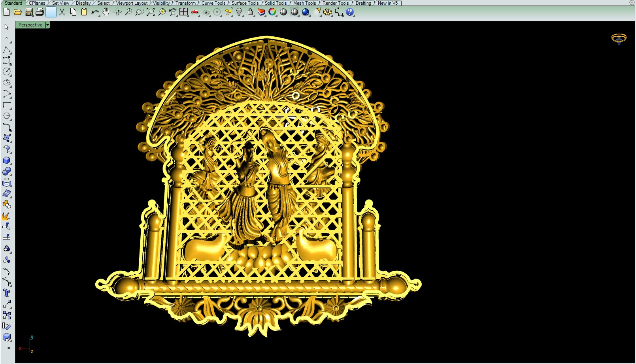Open Object Properties via the color wheel icon

[x=272, y=12]
